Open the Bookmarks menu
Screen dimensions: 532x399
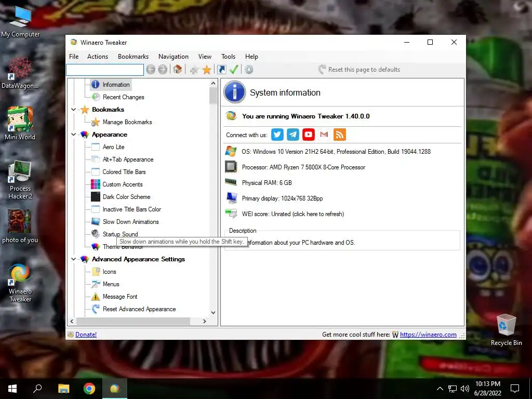[x=134, y=57]
